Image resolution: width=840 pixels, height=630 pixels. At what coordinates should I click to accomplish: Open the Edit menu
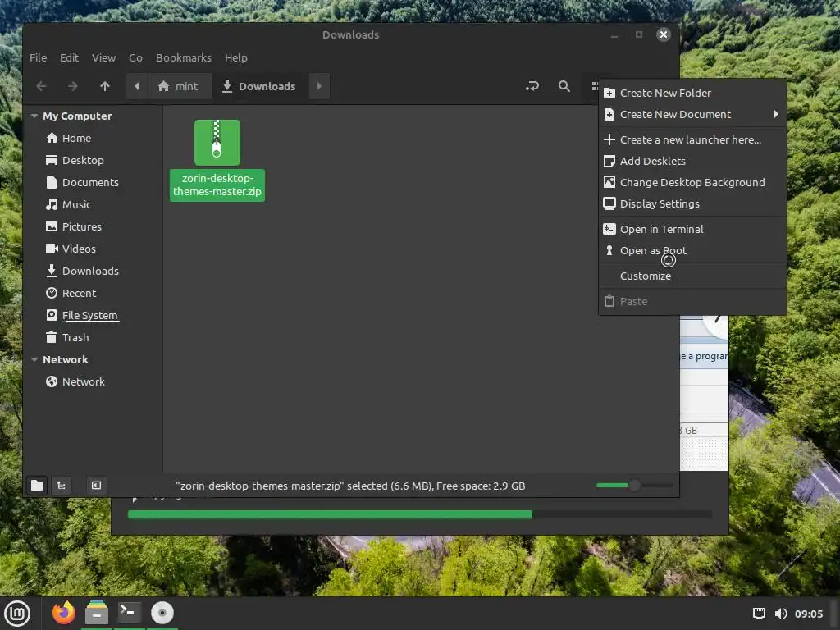point(69,58)
